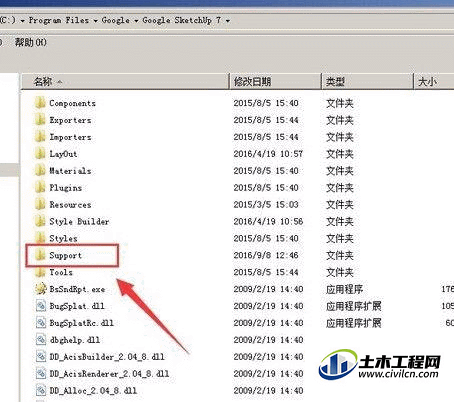Image resolution: width=454 pixels, height=402 pixels.
Task: Click the Styles folder name
Action: [63, 239]
